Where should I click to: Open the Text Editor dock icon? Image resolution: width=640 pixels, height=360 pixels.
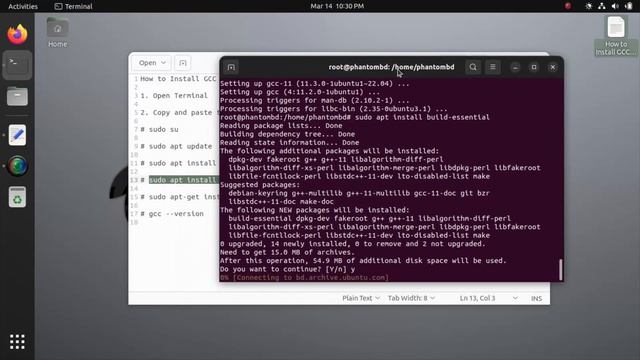pyautogui.click(x=17, y=135)
